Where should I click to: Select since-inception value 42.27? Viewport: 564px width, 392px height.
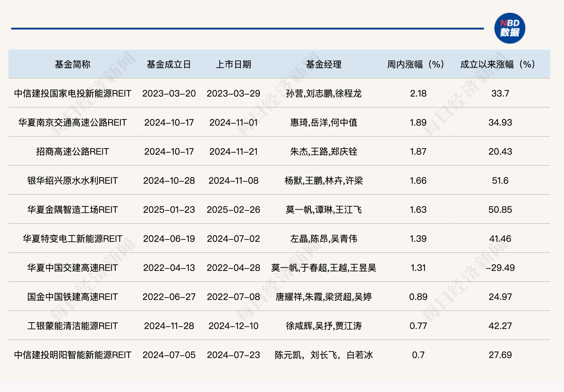[500, 326]
